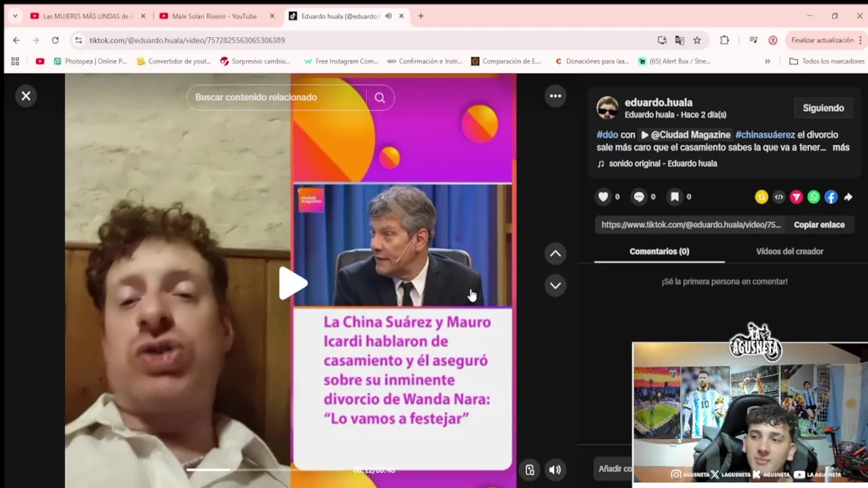This screenshot has width=868, height=488.
Task: Click the translate page icon
Action: tap(679, 40)
